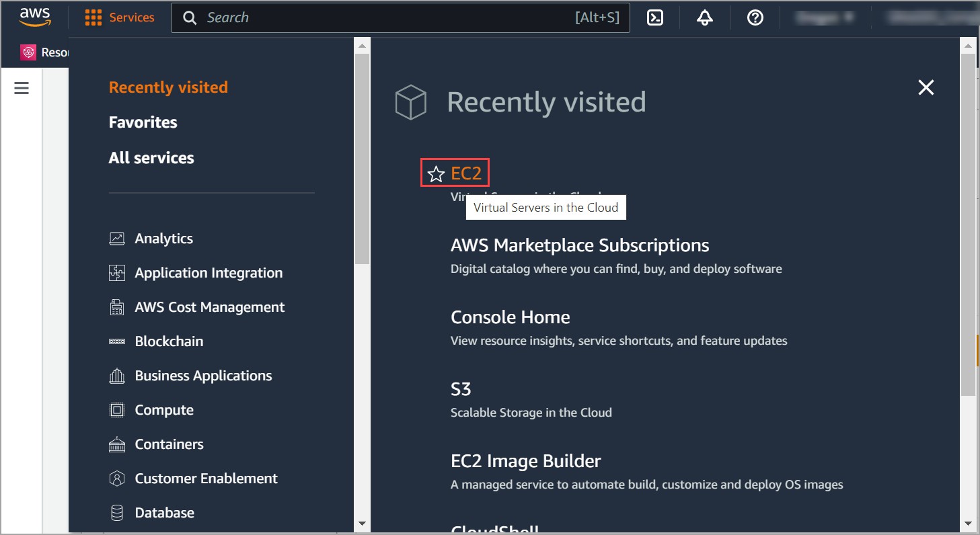Click the left menu scrollbar thumb
980x535 pixels.
coord(362,159)
